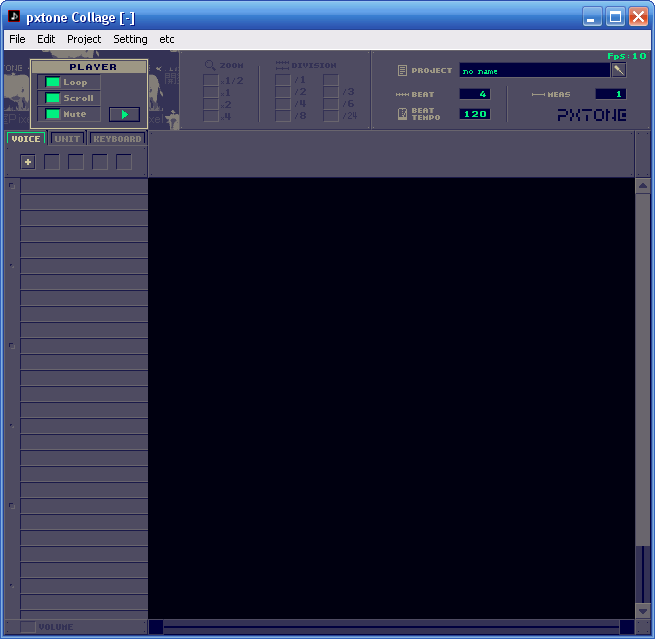655x639 pixels.
Task: Select division /24 option
Action: [x=330, y=116]
